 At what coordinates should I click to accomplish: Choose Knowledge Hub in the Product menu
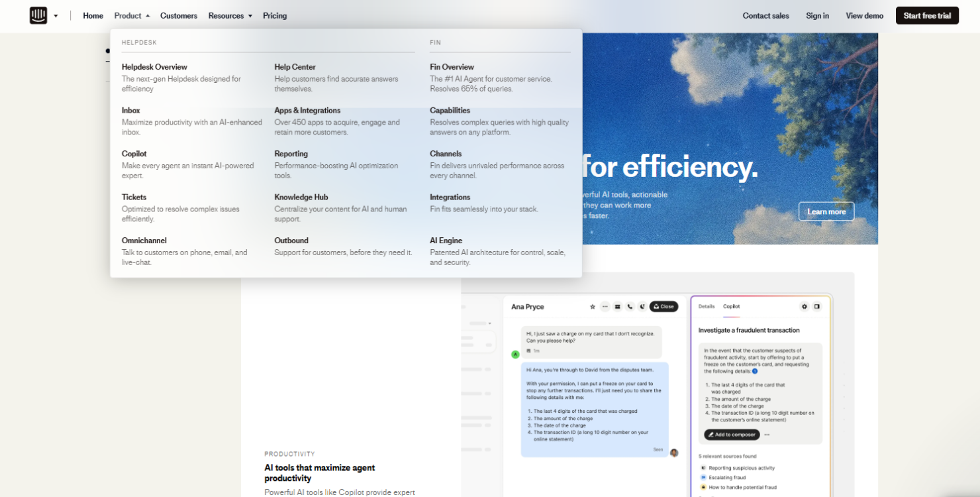[301, 197]
